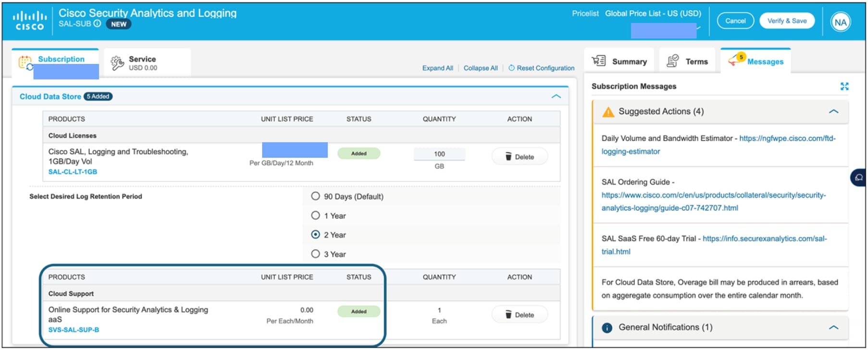Open the Summary tab

coord(619,61)
